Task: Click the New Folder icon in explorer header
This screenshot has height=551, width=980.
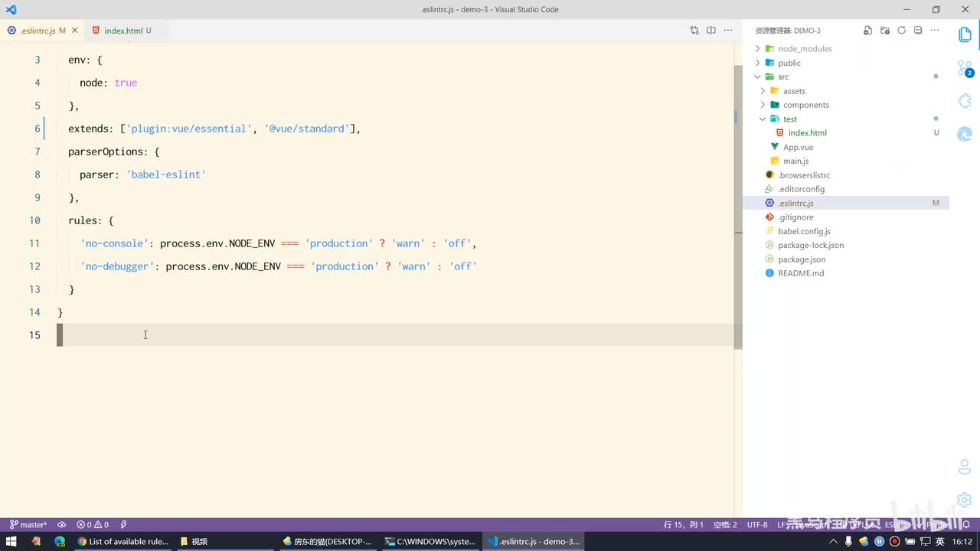Action: pos(884,31)
